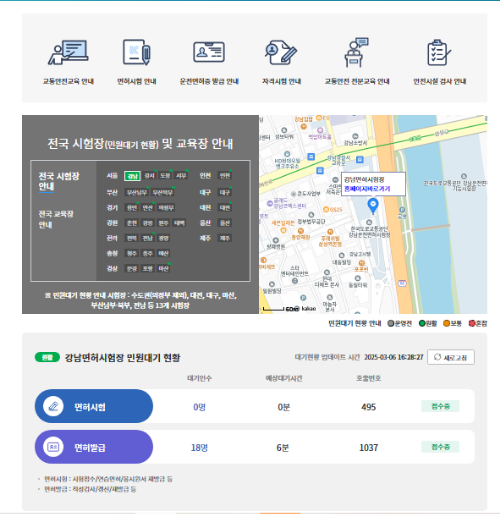Select the 대전 test center button
This screenshot has width=500, height=514.
point(225,208)
